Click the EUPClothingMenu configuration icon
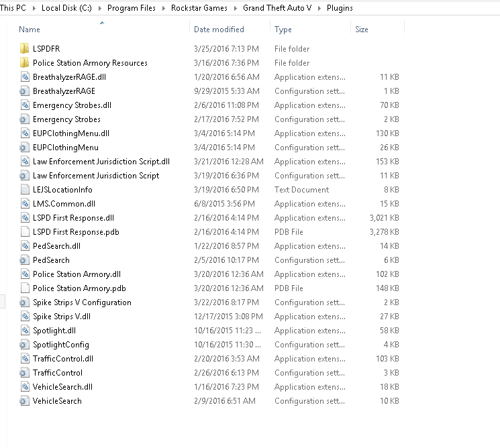The image size is (500, 448). (x=24, y=147)
